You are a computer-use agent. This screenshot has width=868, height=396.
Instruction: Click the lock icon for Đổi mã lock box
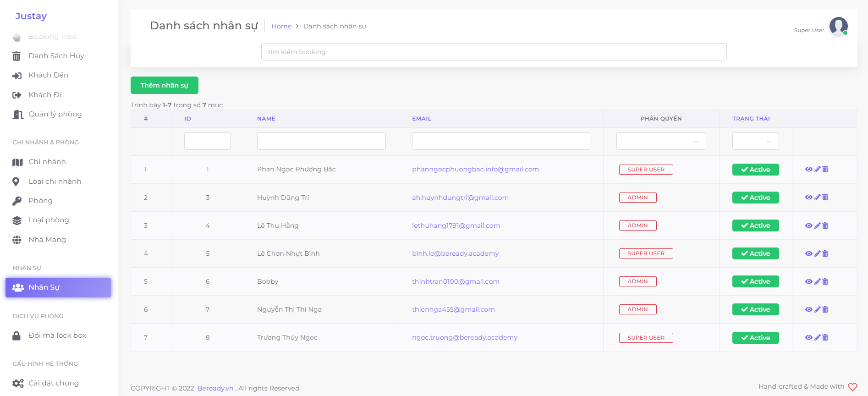click(16, 335)
